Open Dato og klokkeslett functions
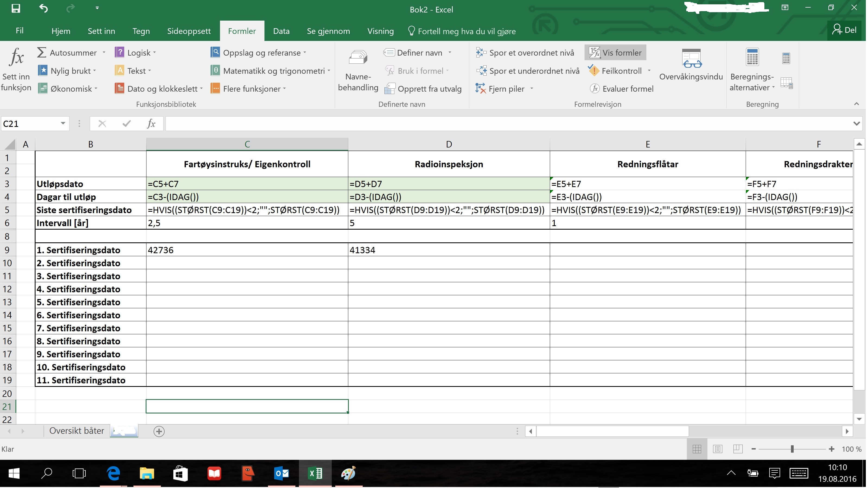 tap(159, 89)
